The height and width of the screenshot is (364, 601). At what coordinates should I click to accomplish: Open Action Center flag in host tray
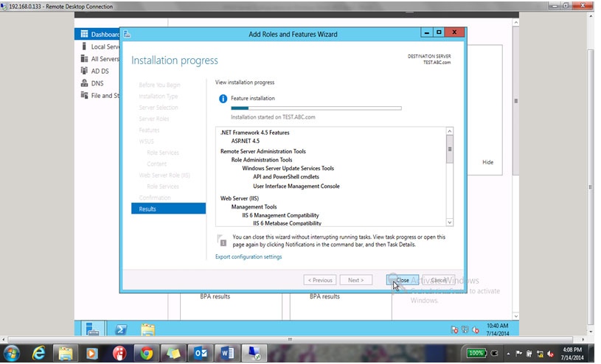518,353
